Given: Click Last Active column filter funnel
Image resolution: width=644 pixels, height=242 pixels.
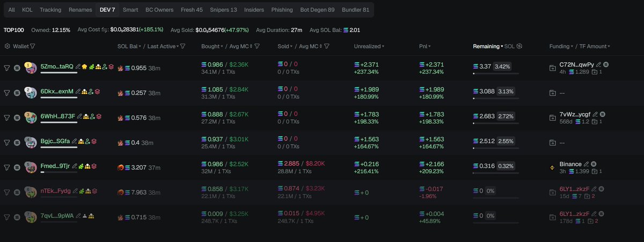Looking at the screenshot, I should (x=183, y=47).
